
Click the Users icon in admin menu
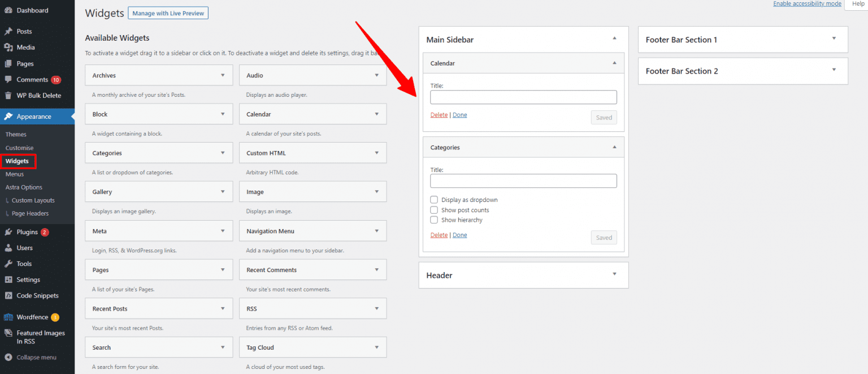pos(10,247)
